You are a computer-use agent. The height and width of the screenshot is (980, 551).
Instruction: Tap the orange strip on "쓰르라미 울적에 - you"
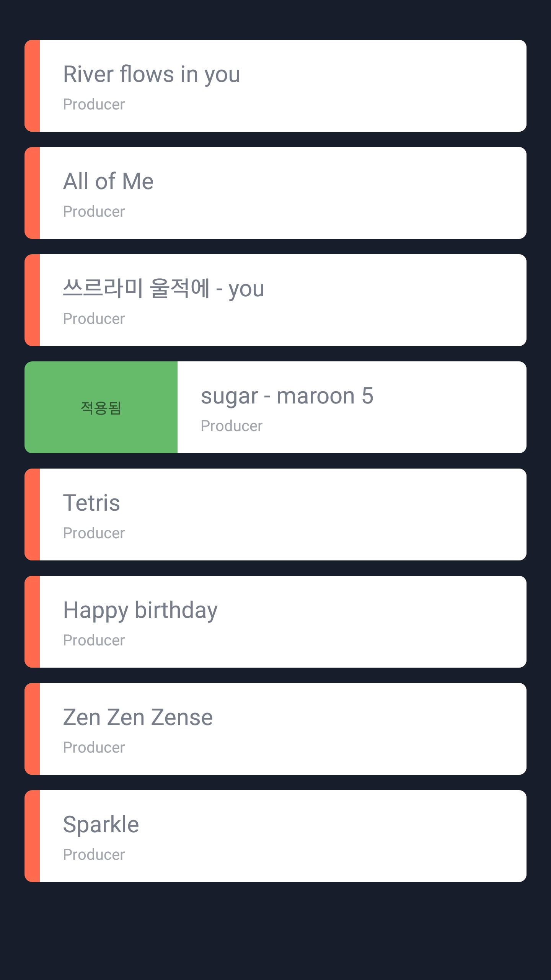(32, 300)
